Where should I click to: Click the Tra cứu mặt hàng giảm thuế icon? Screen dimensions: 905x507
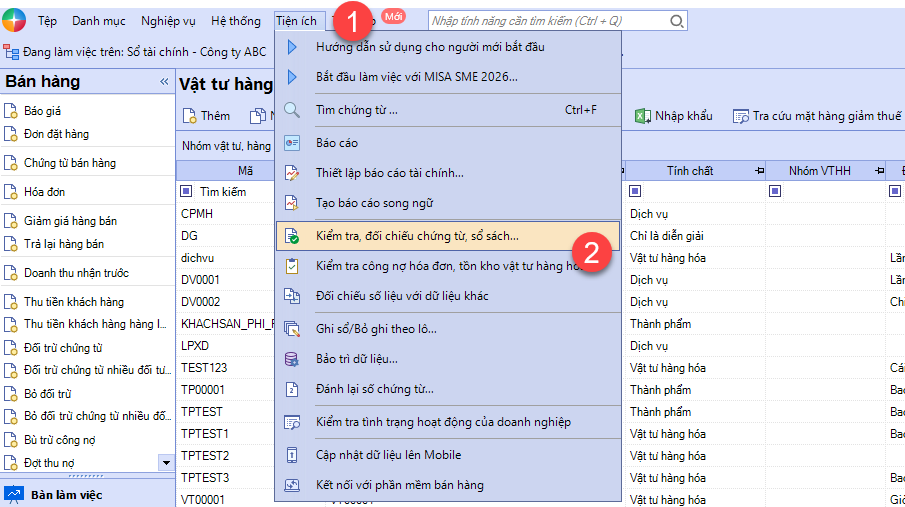click(741, 116)
